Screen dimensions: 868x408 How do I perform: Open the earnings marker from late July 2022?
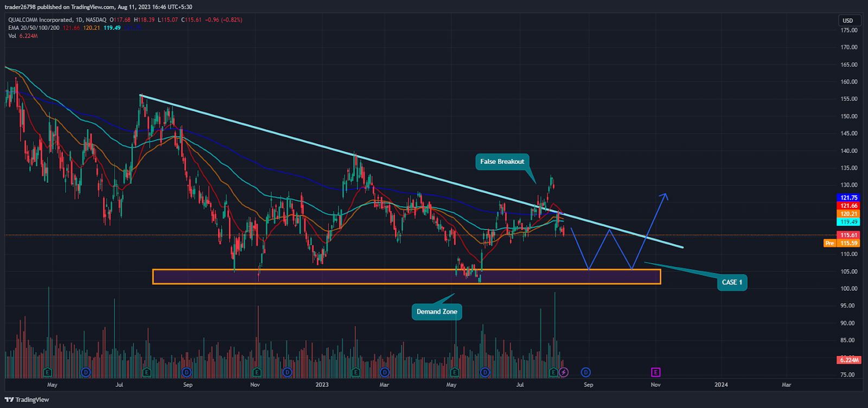146,372
